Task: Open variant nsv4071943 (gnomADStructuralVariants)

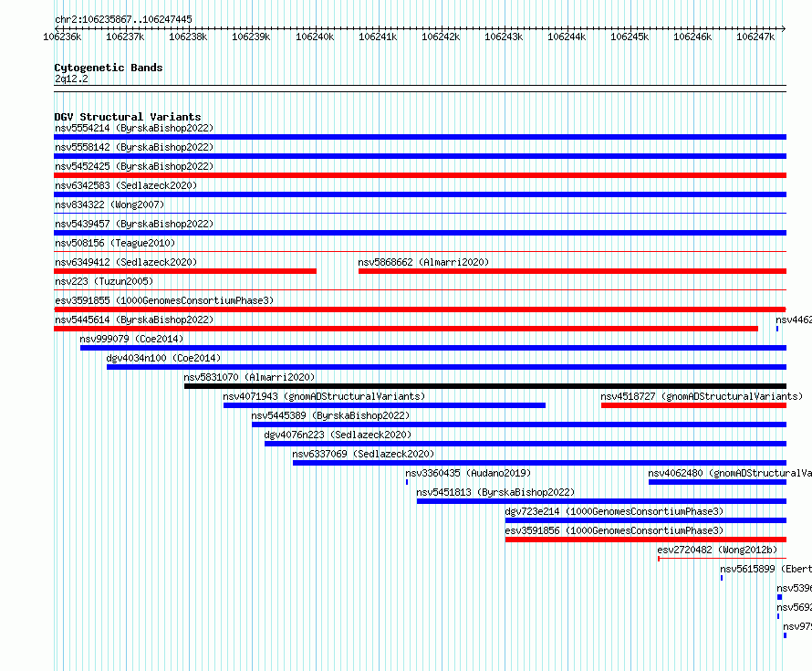Action: (324, 396)
